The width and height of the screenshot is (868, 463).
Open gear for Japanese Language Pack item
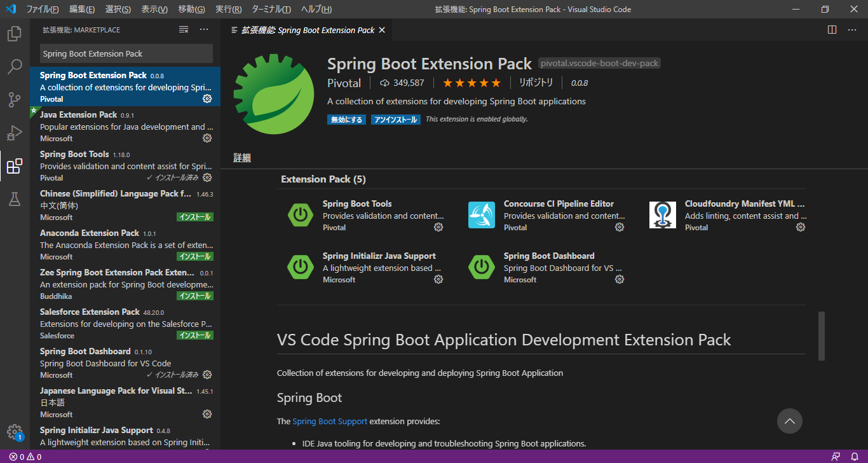click(x=207, y=414)
